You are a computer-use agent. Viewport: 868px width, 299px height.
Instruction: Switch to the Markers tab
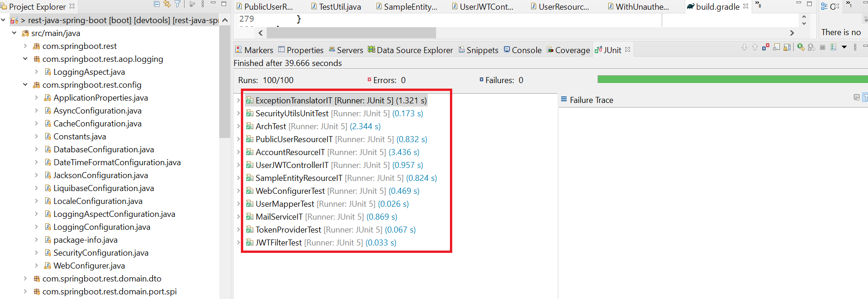point(254,50)
